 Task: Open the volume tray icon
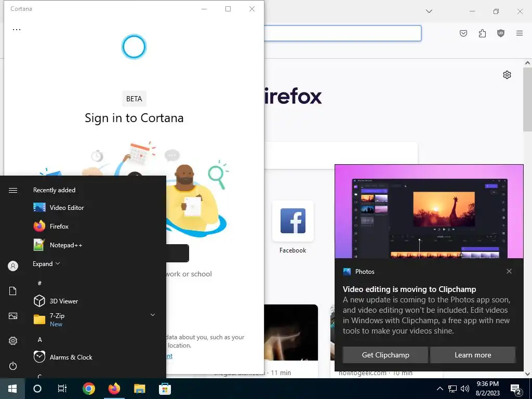[x=465, y=389]
